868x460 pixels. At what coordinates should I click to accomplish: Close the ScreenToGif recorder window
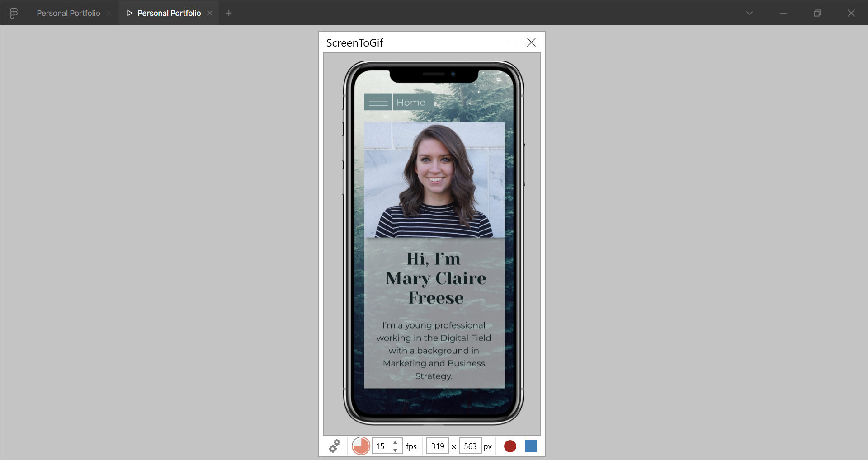[531, 42]
